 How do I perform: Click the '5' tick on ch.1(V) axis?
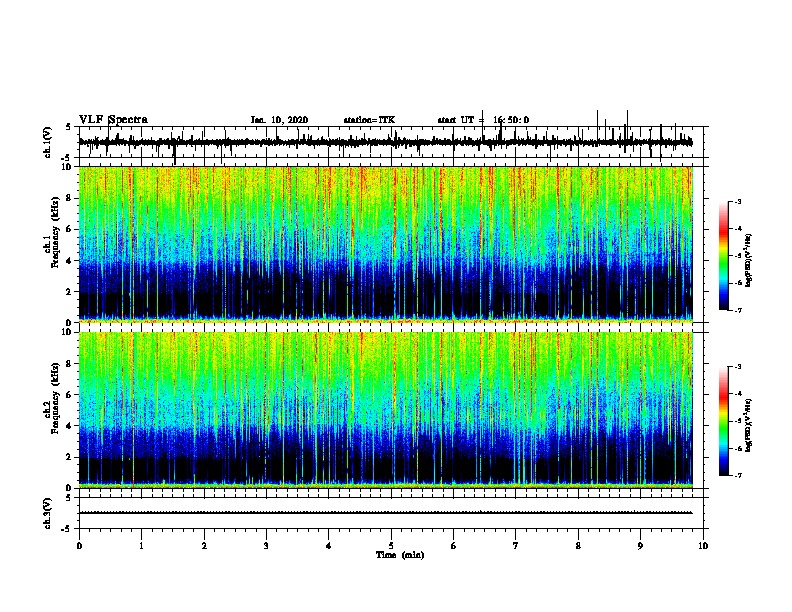pos(69,127)
